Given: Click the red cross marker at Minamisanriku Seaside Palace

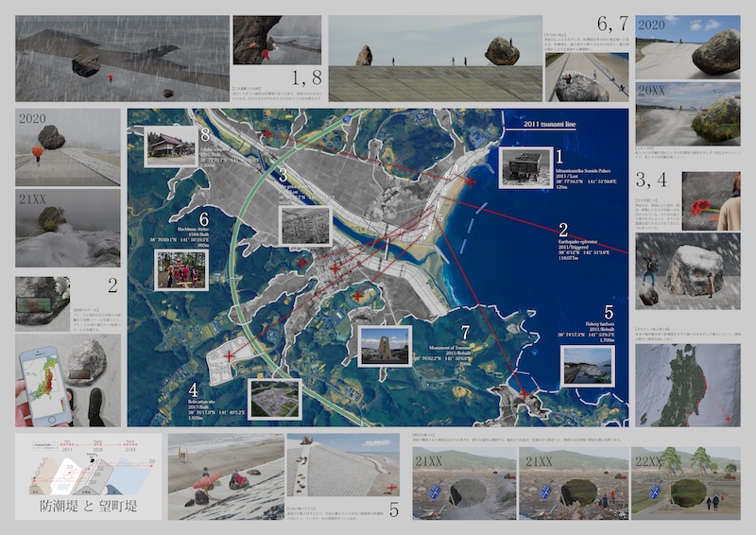Looking at the screenshot, I should pos(471,181).
